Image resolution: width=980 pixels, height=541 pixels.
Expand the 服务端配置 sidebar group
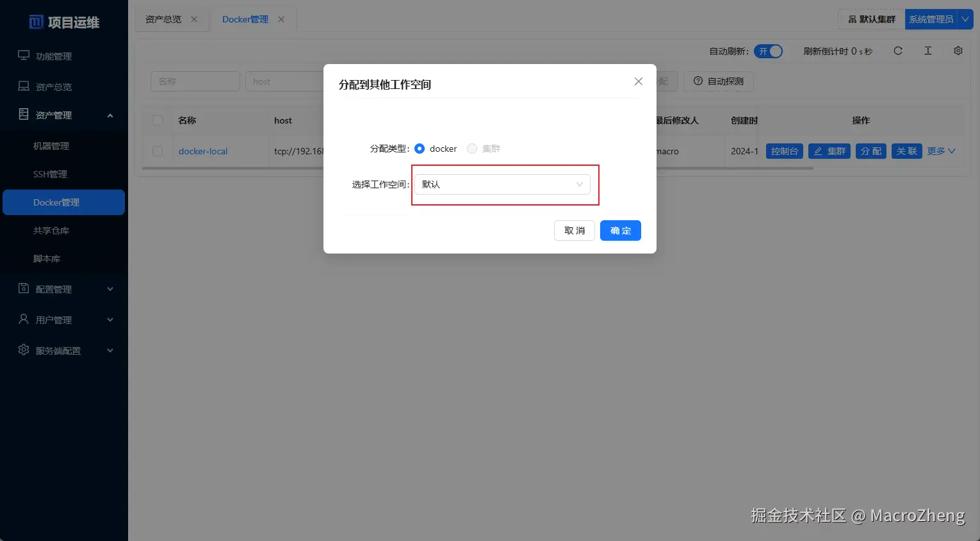tap(64, 351)
